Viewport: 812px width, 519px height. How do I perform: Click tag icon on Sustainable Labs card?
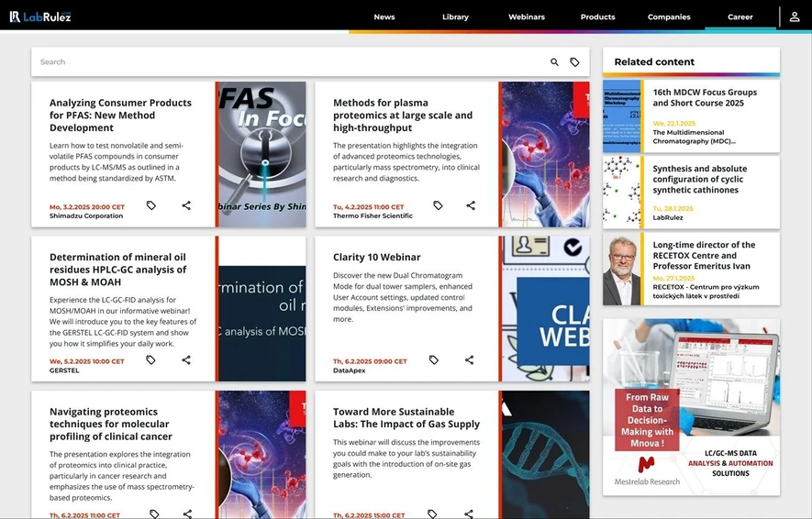coord(432,513)
